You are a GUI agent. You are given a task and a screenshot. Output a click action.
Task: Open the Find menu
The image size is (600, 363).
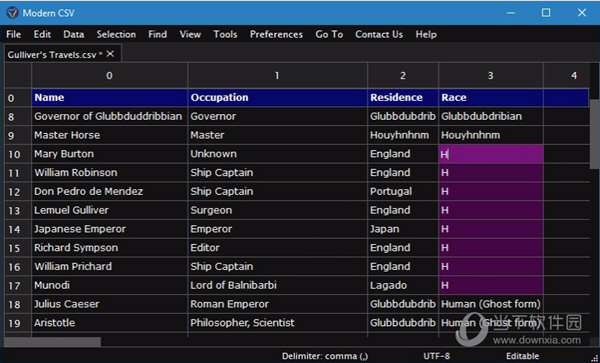158,34
